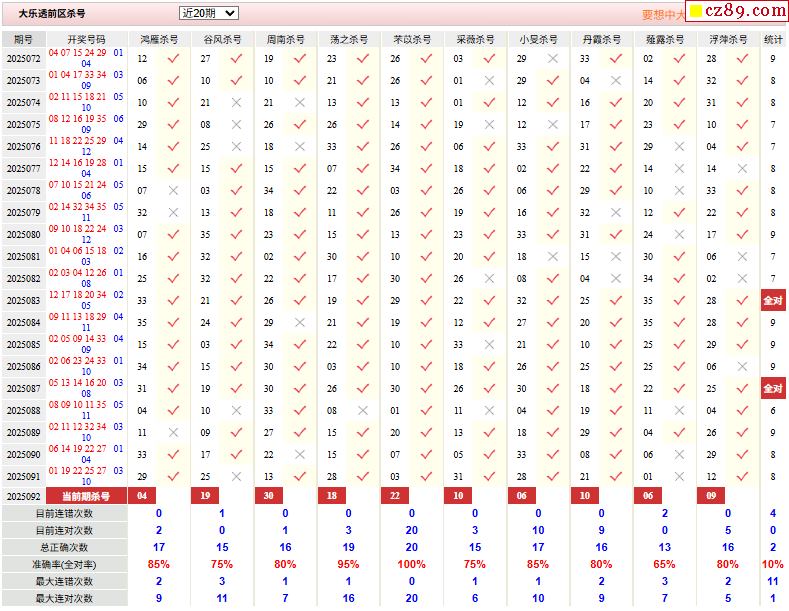Click red 30 badge in 2025092 row
The width and height of the screenshot is (789, 611).
tap(269, 496)
